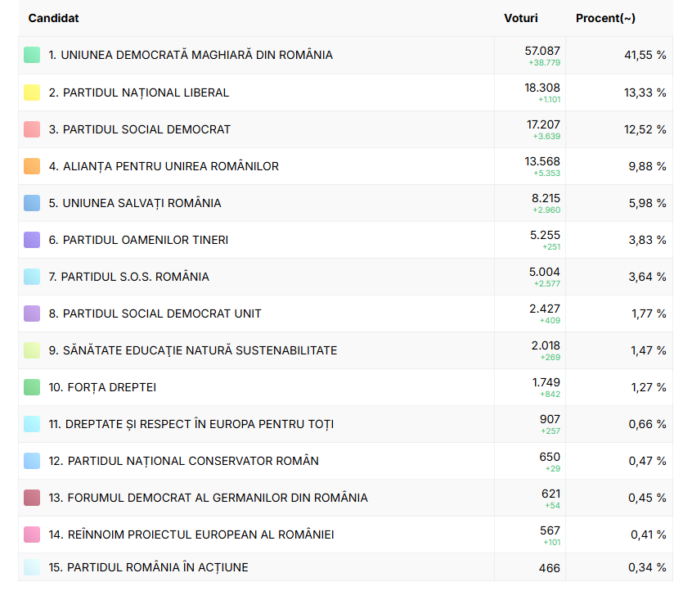Select the Sănătate Educație Natură Sustenabilitate row
The width and height of the screenshot is (683, 600).
click(193, 351)
